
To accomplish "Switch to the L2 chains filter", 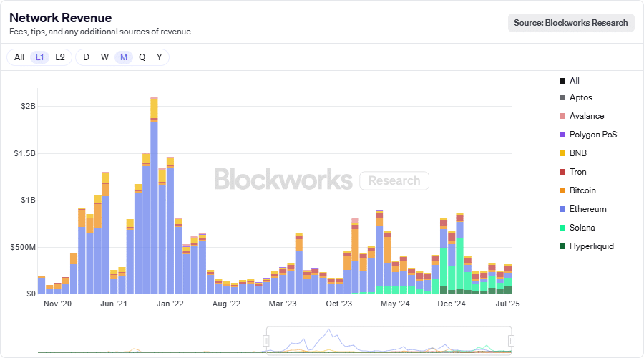I will pos(60,57).
